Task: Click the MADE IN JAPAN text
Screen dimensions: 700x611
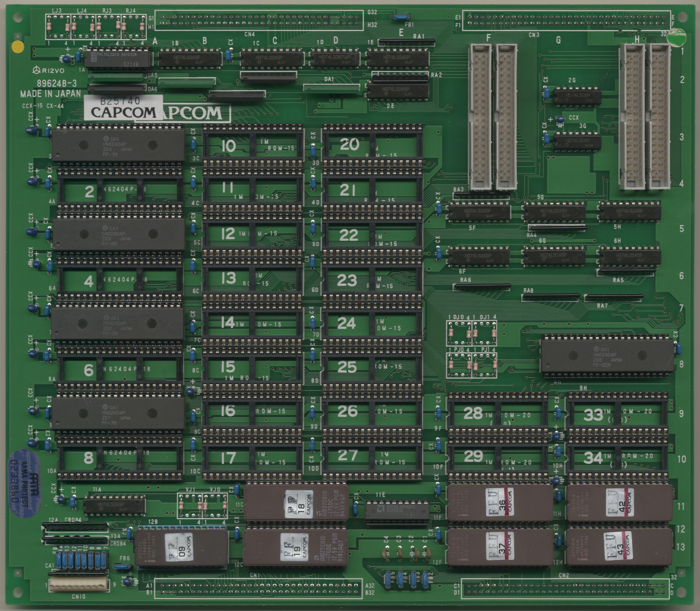Action: [50, 94]
